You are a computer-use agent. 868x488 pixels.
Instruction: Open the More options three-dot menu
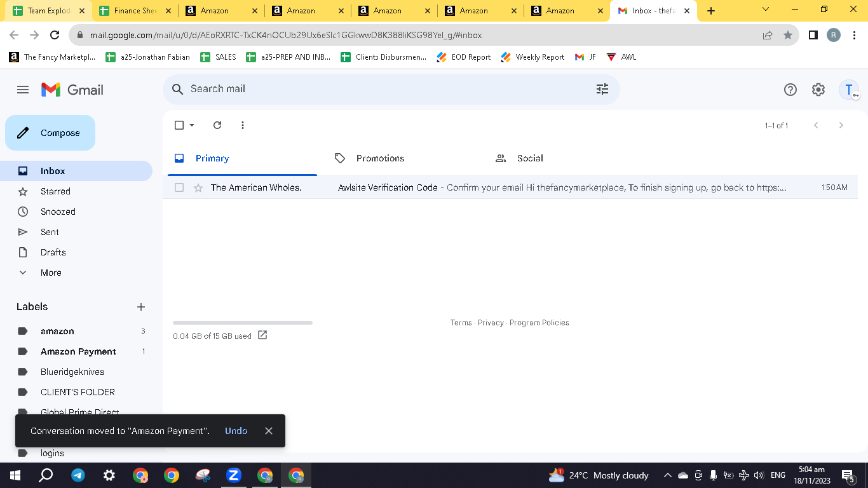pos(243,125)
